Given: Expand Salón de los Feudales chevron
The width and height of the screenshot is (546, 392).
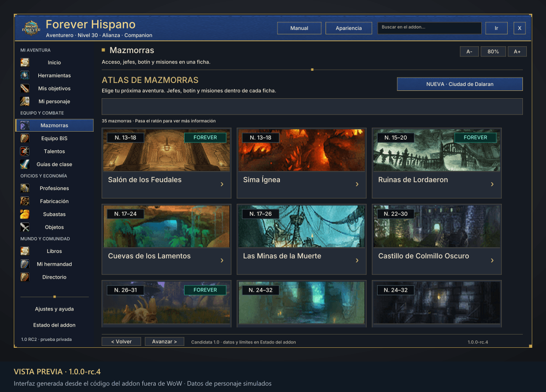Looking at the screenshot, I should point(222,184).
